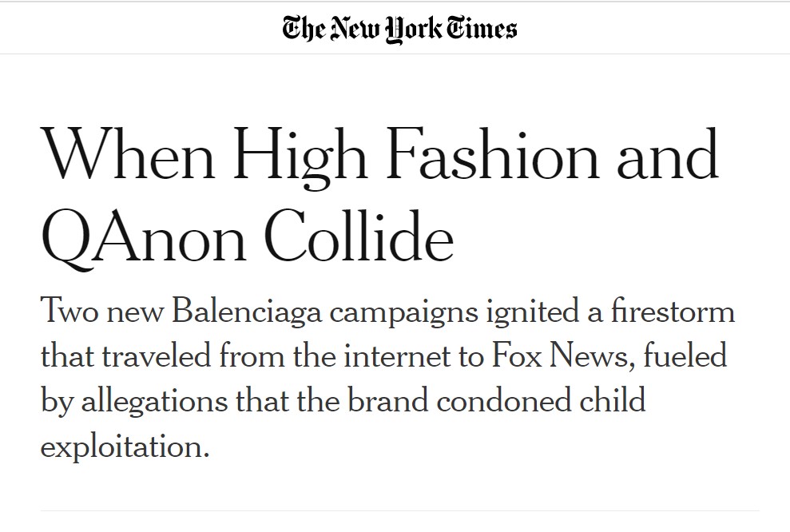Click the word 'exploitation.' on the last line
The height and width of the screenshot is (532, 790).
(x=125, y=447)
